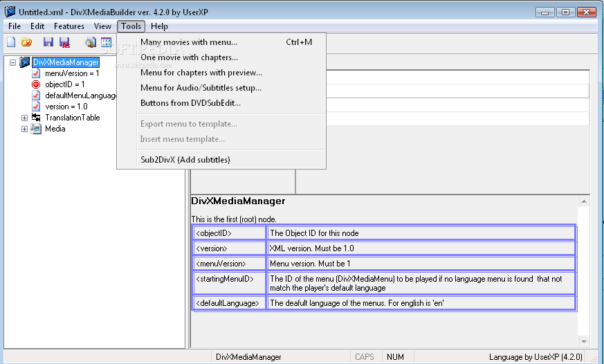Click the <defaultLanguage> table cell
The width and height of the screenshot is (604, 364).
click(230, 303)
